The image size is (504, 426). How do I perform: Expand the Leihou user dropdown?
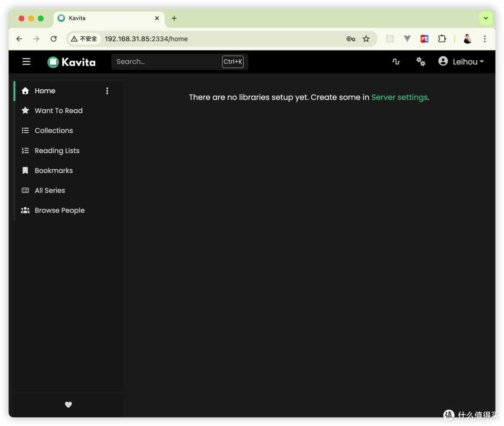click(x=468, y=62)
